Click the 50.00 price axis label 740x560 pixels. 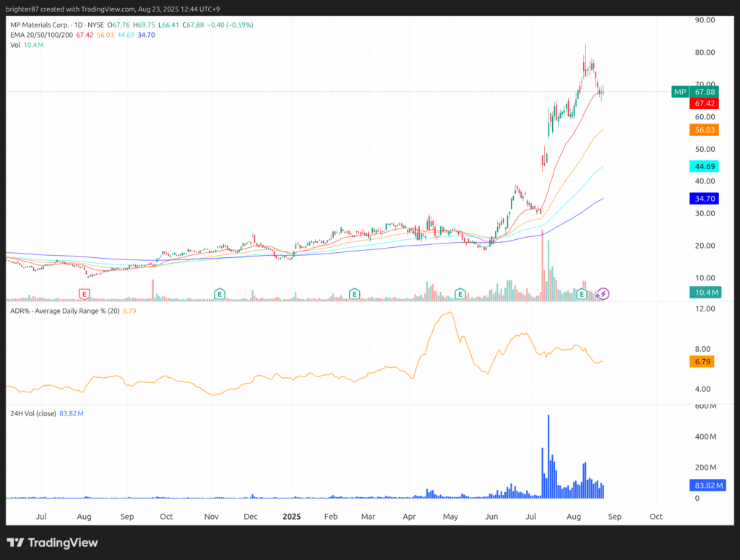[x=705, y=149]
